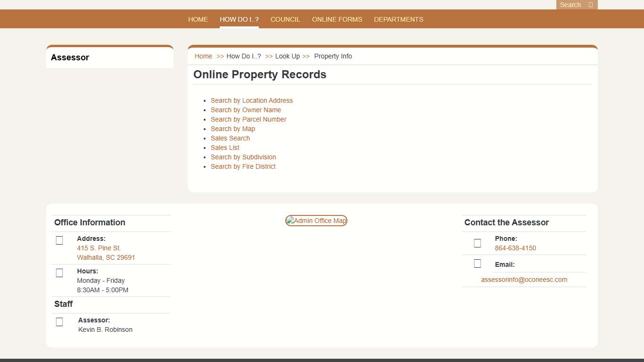Click the Home breadcrumb link
Screen dimensions: 644x362
tap(203, 56)
